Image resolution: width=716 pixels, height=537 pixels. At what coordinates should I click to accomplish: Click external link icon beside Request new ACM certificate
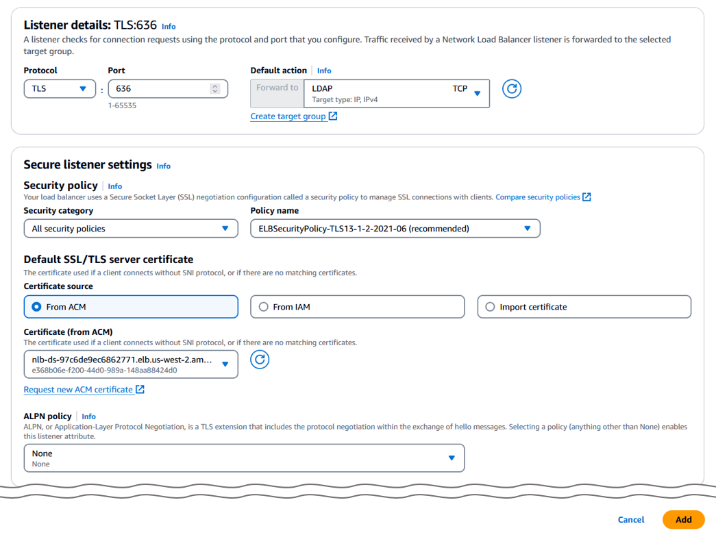pyautogui.click(x=140, y=390)
